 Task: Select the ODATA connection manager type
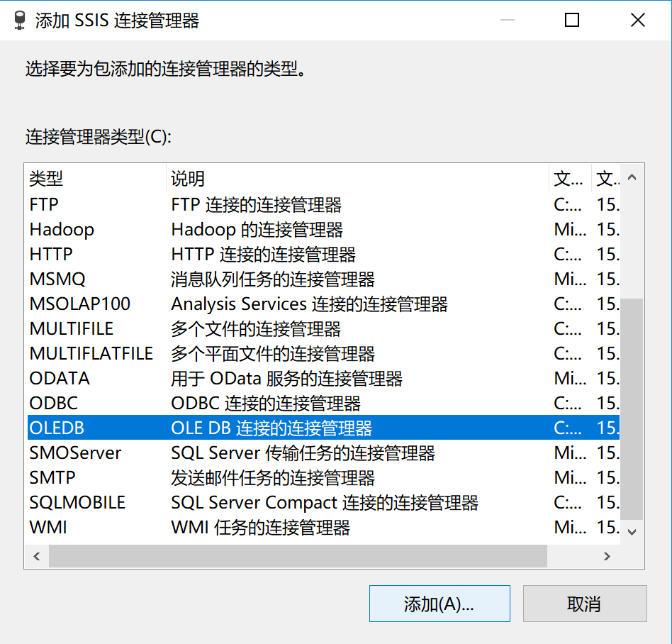59,378
